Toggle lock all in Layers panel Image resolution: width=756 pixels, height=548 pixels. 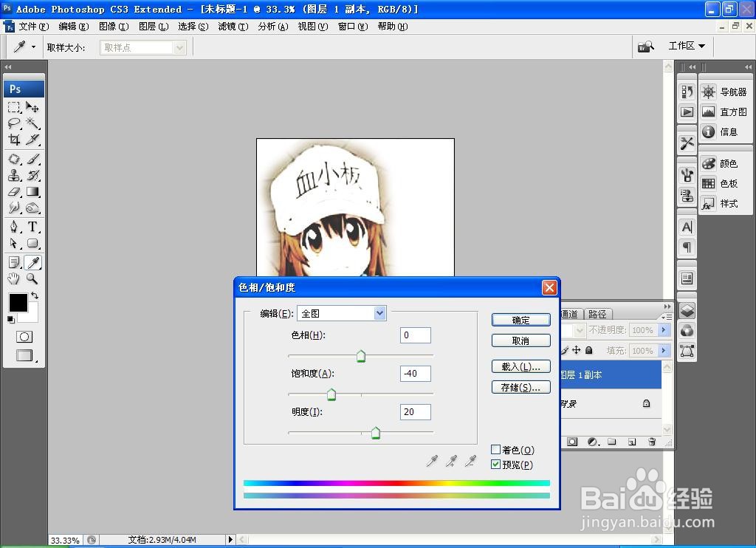[588, 350]
